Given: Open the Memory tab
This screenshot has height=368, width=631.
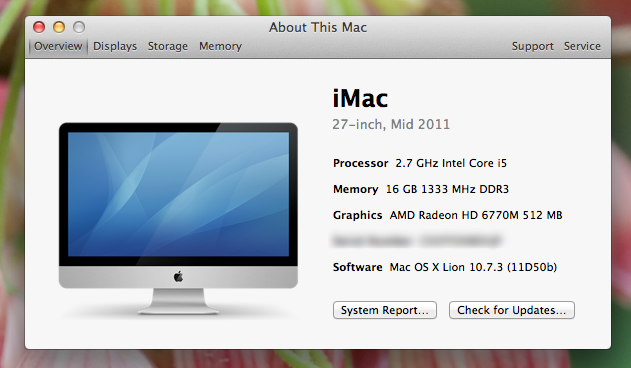Looking at the screenshot, I should pos(221,46).
